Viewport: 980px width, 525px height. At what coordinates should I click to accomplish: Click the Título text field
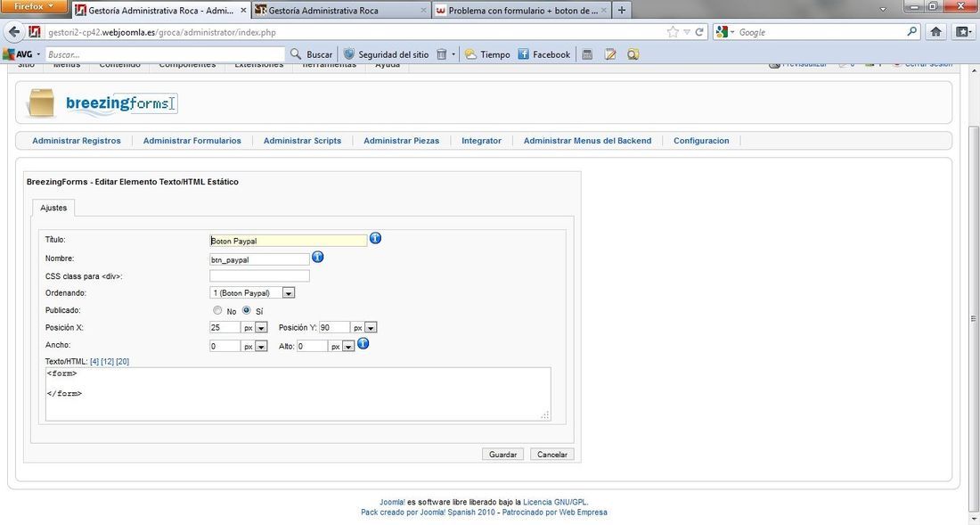[x=288, y=241]
